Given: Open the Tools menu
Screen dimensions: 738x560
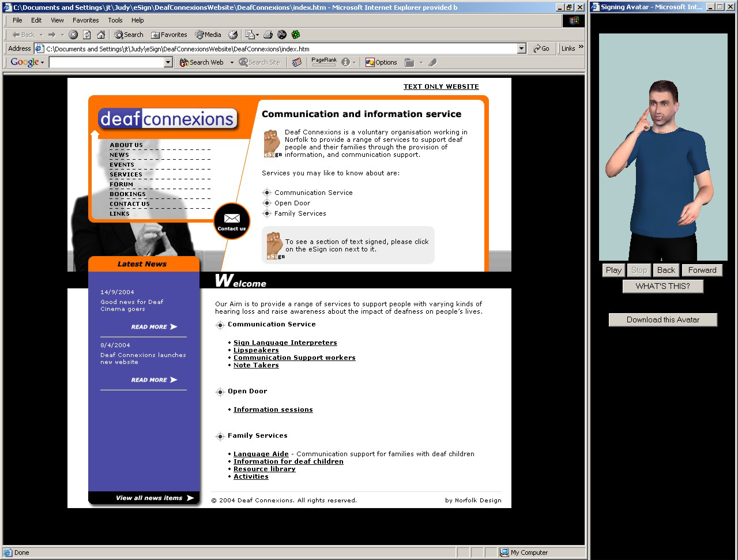Looking at the screenshot, I should point(115,20).
